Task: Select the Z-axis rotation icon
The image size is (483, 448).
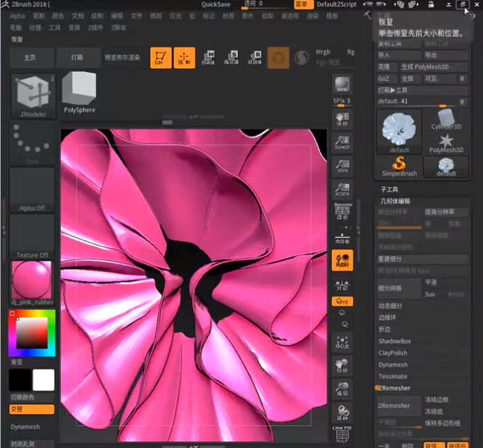Action: (345, 324)
